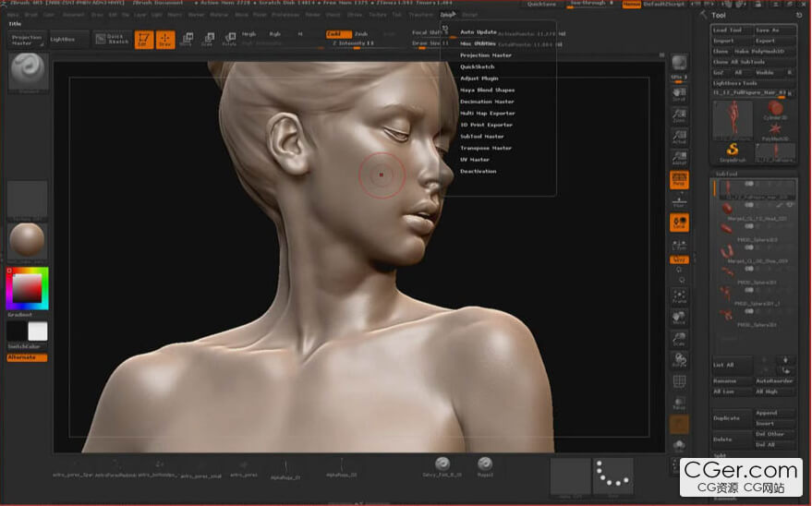Toggle Alternate color button
Image resolution: width=812 pixels, height=506 pixels.
(x=27, y=357)
